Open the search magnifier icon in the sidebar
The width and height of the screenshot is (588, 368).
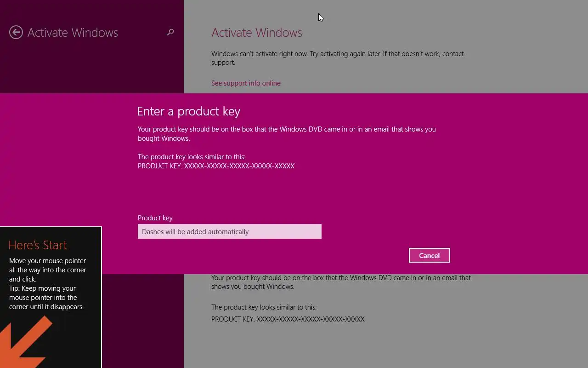[x=170, y=32]
